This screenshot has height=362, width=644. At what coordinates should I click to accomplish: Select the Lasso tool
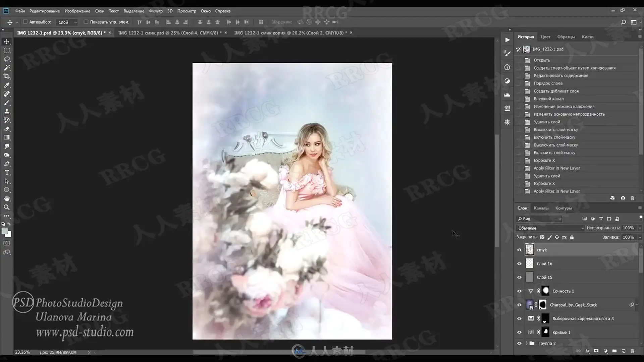click(7, 59)
